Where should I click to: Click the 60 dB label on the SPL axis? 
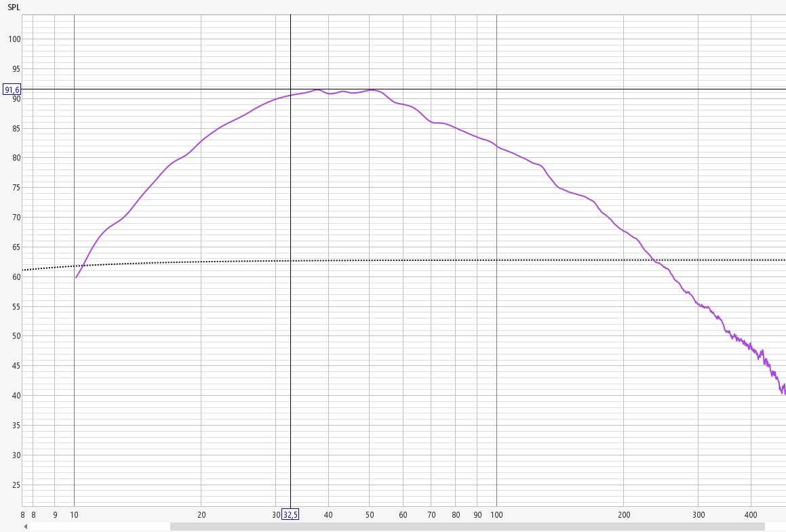12,277
